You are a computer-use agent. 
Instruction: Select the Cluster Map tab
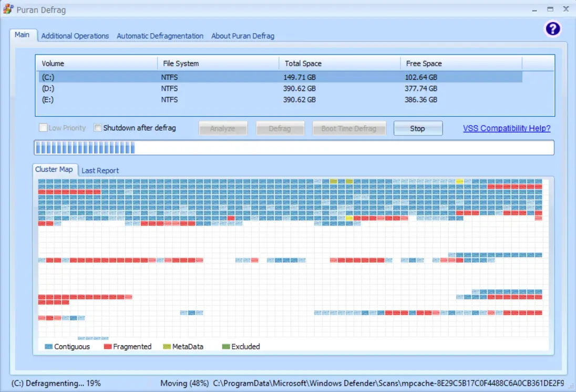click(54, 169)
